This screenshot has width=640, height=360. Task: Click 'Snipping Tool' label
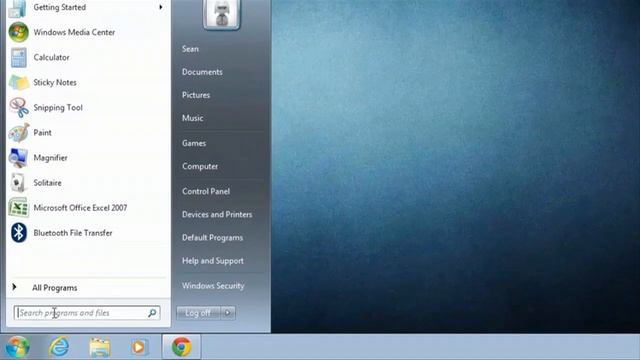point(58,108)
